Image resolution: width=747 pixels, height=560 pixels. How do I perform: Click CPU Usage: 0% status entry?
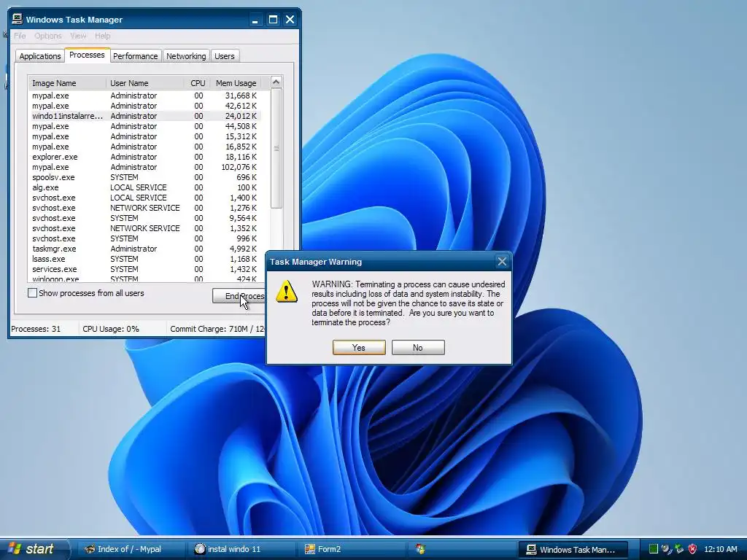pyautogui.click(x=111, y=329)
